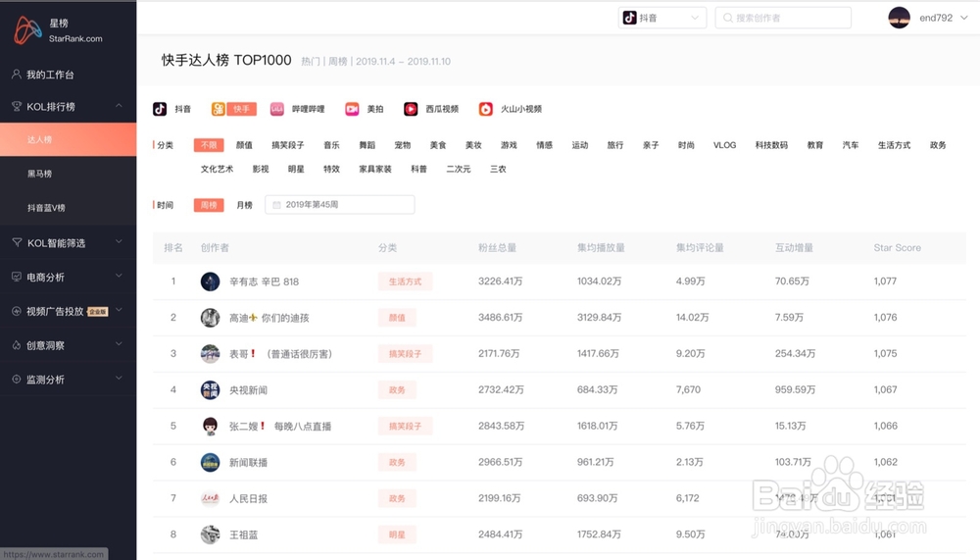The height and width of the screenshot is (560, 980).
Task: Open 表哥 creator avatar
Action: coord(210,353)
